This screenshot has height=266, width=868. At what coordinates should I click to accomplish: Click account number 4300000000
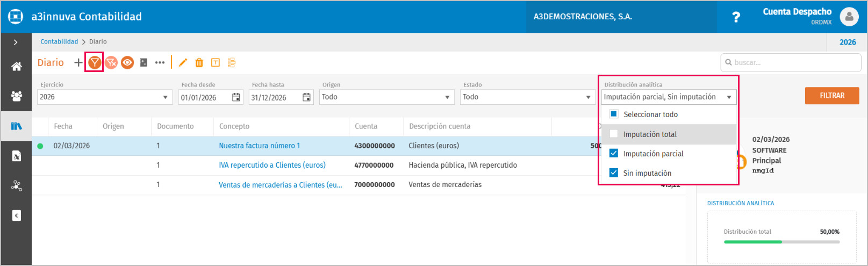click(x=375, y=146)
